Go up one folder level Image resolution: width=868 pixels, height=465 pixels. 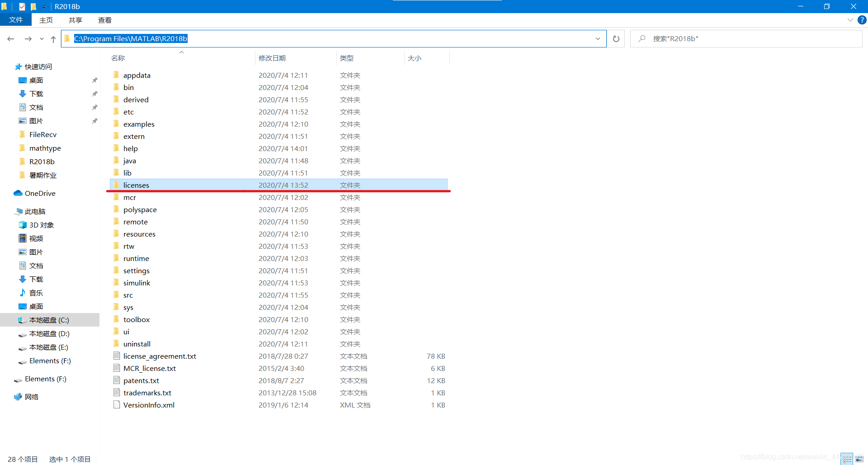53,39
